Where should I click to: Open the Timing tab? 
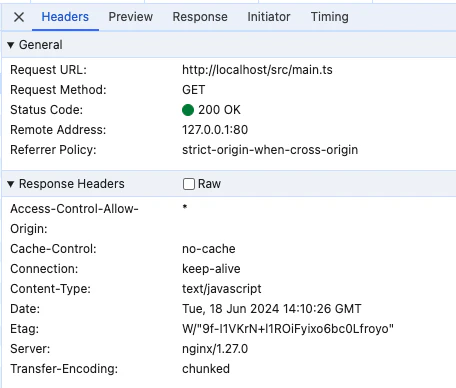[330, 17]
